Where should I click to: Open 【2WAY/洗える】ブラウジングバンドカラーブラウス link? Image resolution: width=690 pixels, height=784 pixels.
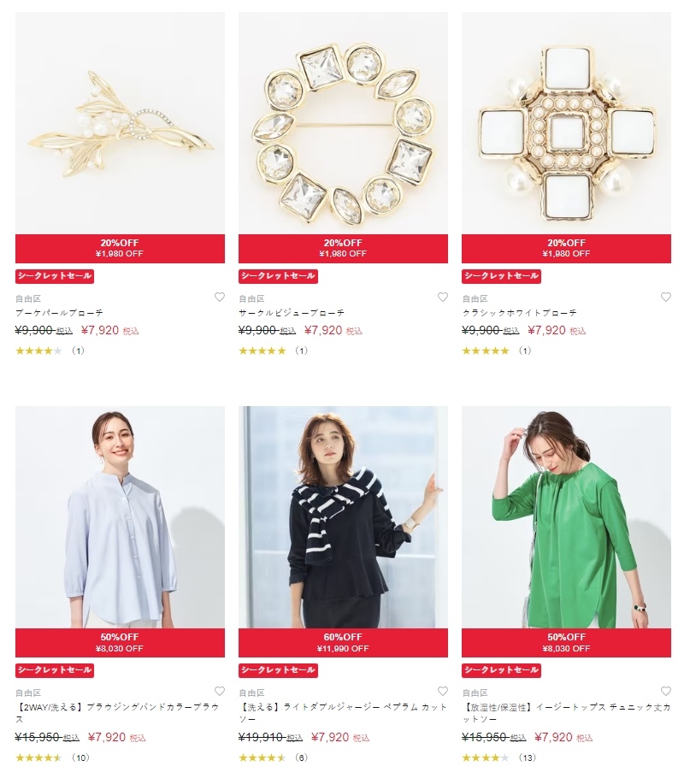pos(117,713)
